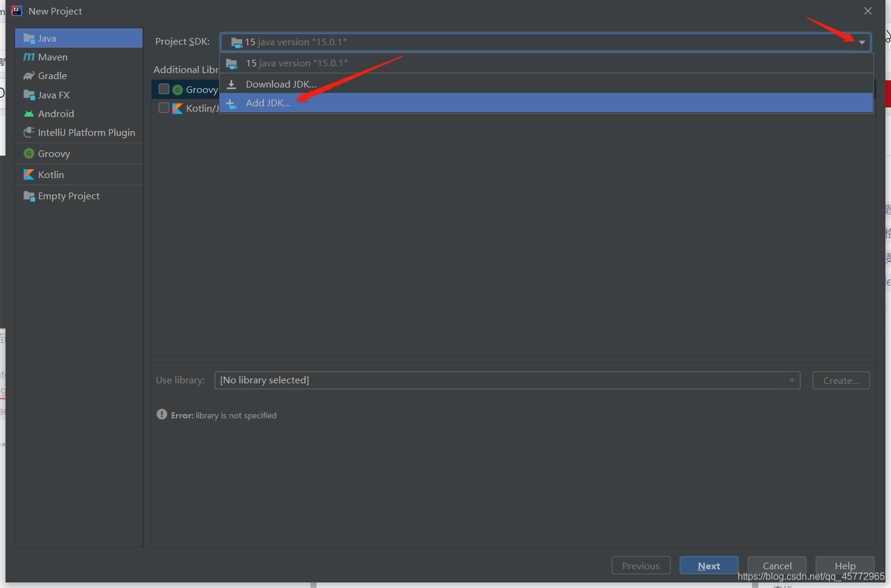Select IntelliJ Platform Plugin type
891x588 pixels.
click(x=79, y=132)
